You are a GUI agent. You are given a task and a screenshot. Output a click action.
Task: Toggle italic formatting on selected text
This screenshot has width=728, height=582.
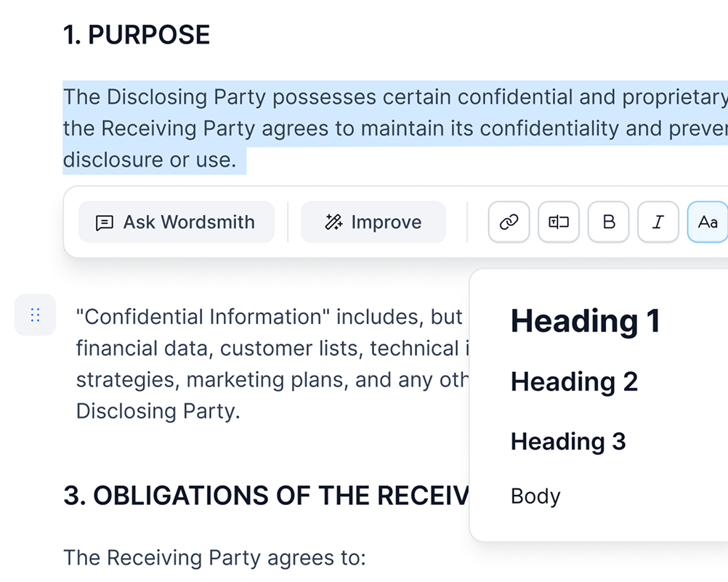click(x=658, y=222)
